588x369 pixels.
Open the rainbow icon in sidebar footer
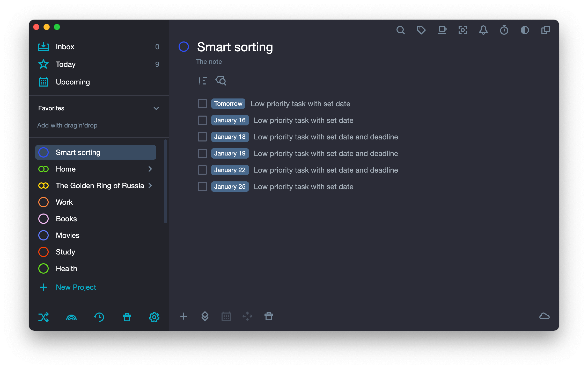(x=71, y=317)
